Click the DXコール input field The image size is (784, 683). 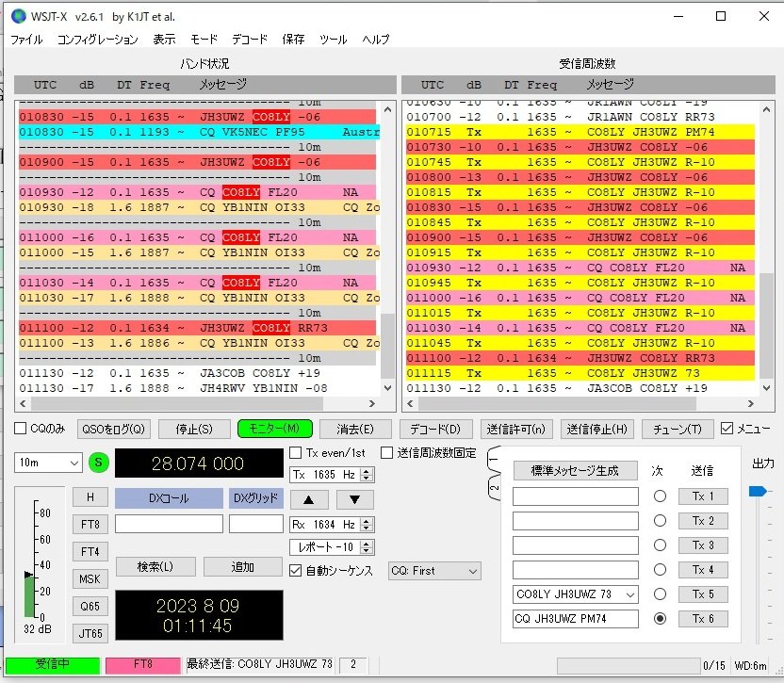pyautogui.click(x=169, y=524)
